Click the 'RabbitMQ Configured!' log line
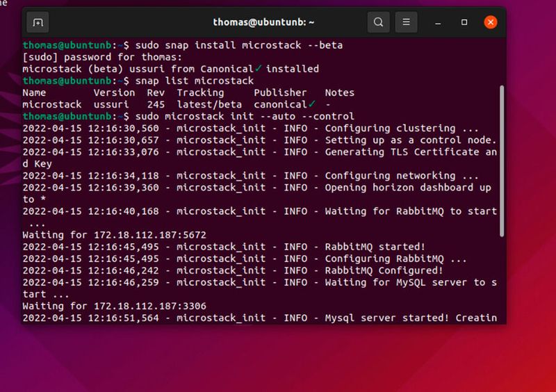 pos(233,270)
